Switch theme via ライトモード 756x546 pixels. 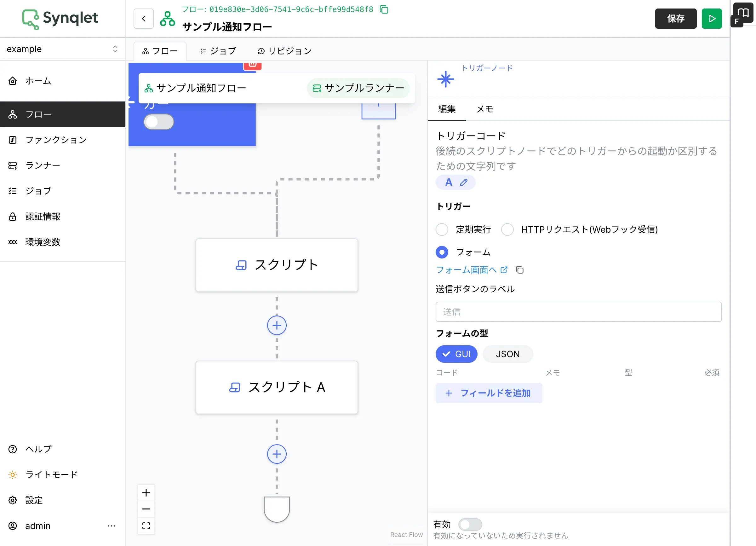pyautogui.click(x=63, y=475)
